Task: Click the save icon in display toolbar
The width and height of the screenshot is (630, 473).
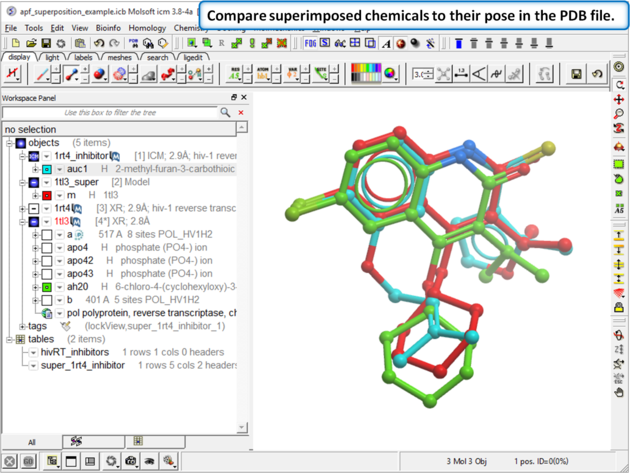Action: tap(577, 74)
